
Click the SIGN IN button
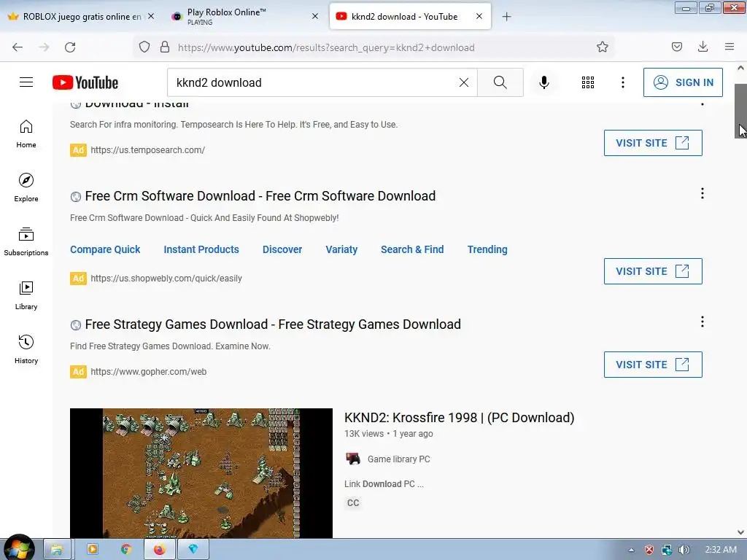coord(683,82)
